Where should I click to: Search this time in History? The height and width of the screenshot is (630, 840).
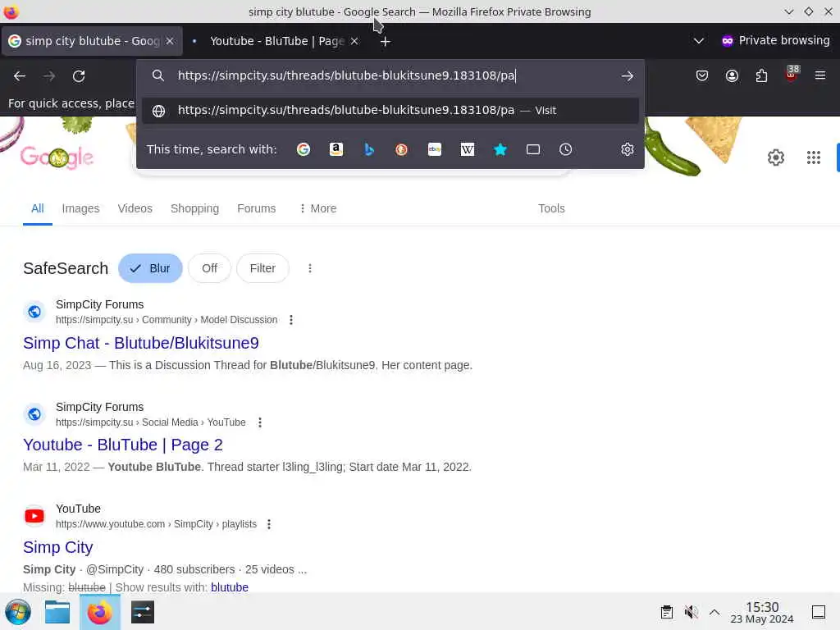coord(566,149)
